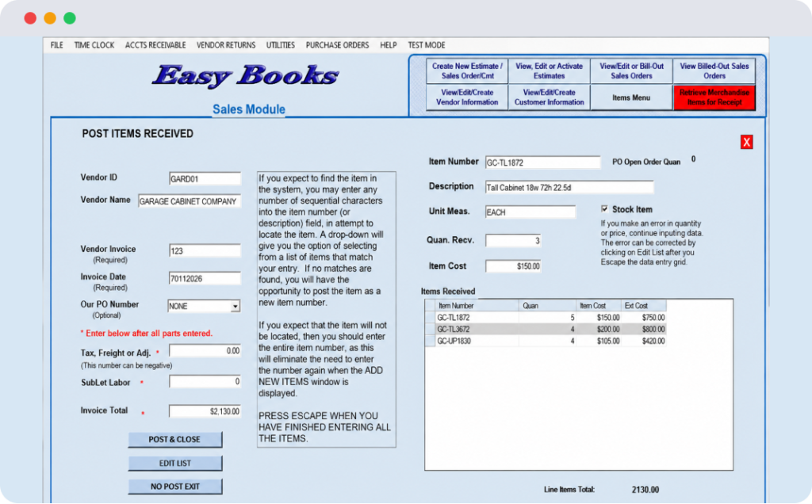Click the Ext Cost column header
Viewport: 812px width, 504px height.
pyautogui.click(x=644, y=306)
